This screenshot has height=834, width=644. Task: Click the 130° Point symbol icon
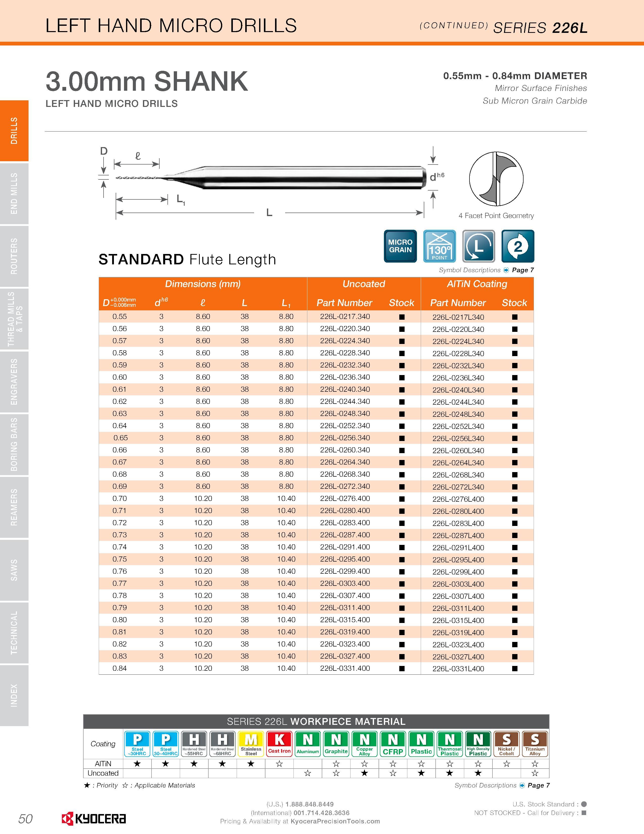coord(439,246)
